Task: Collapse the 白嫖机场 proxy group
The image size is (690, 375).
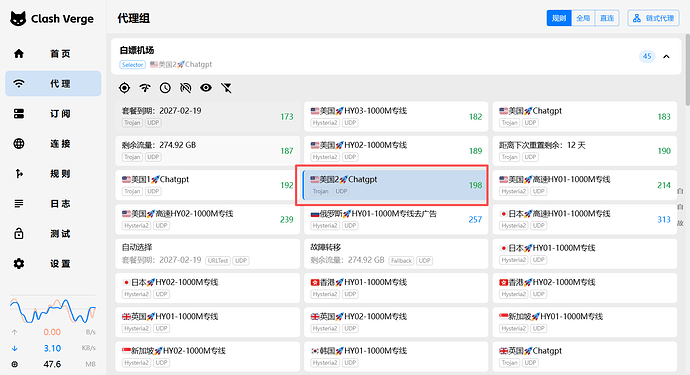Action: pos(666,56)
